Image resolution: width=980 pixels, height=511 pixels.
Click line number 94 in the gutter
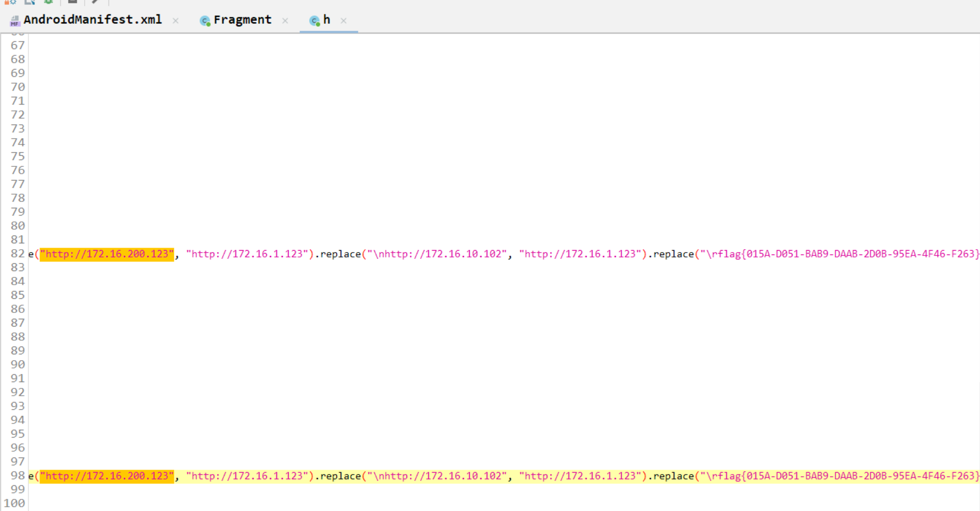(18, 420)
